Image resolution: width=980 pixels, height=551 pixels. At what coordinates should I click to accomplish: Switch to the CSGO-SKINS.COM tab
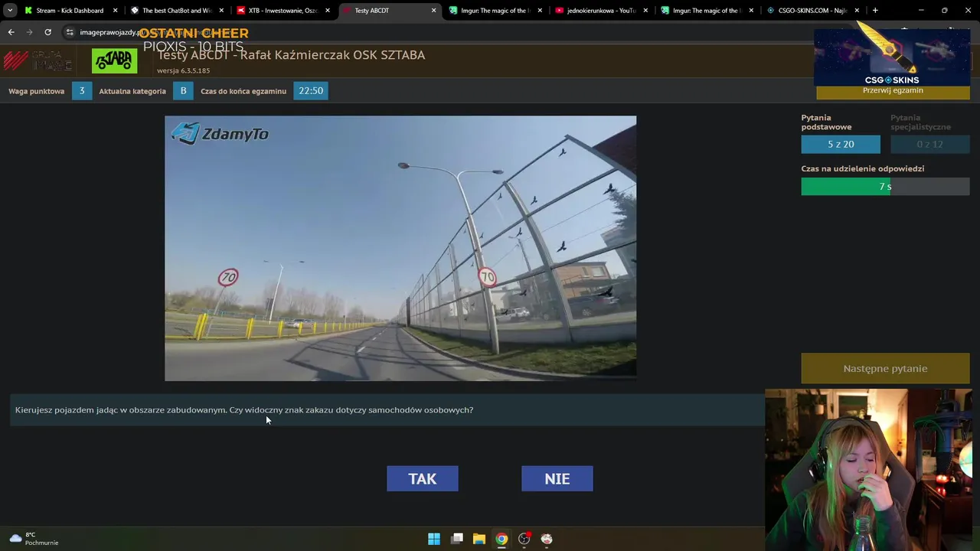(x=812, y=11)
